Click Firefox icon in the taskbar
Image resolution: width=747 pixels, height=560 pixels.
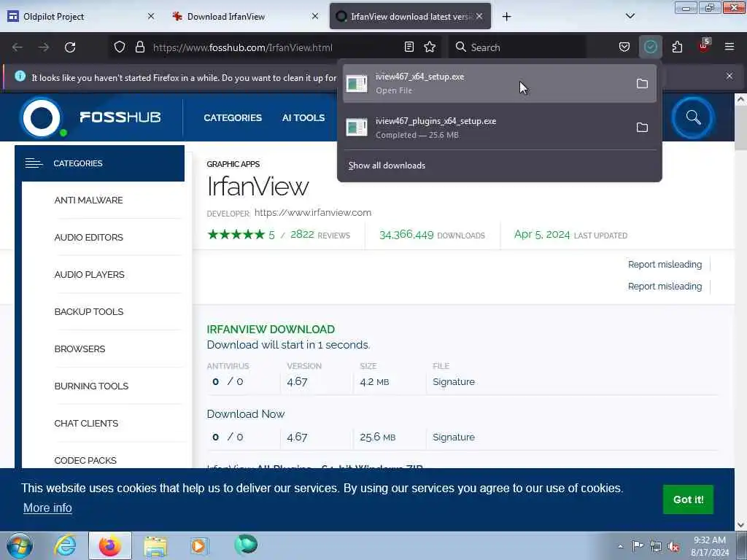(109, 545)
